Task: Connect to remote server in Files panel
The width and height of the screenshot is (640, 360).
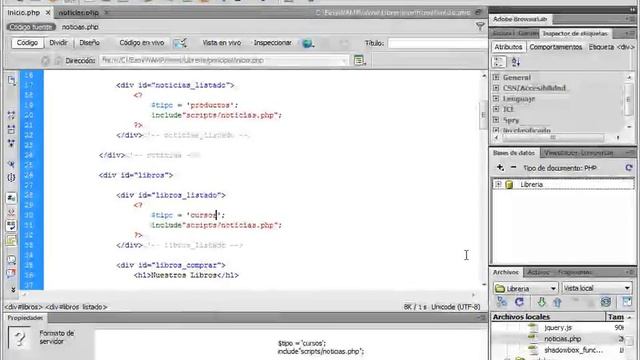Action: (502, 302)
